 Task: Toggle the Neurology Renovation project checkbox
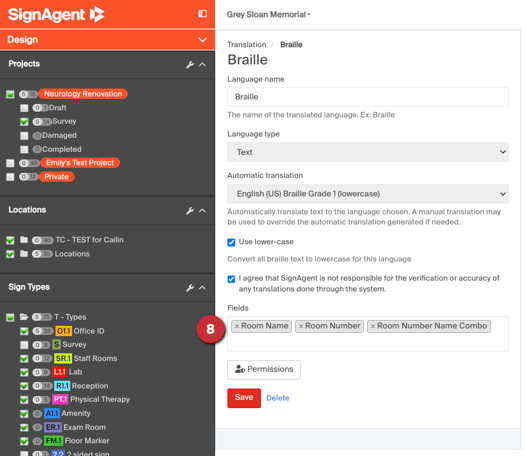pos(10,94)
